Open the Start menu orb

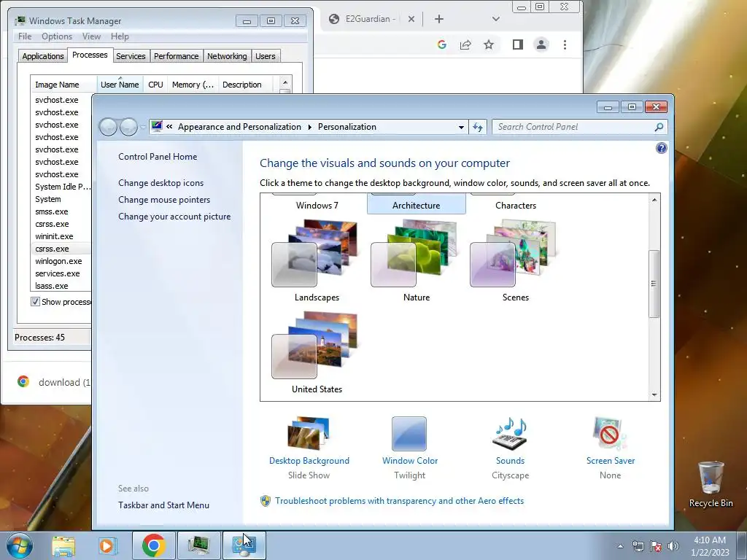click(20, 545)
